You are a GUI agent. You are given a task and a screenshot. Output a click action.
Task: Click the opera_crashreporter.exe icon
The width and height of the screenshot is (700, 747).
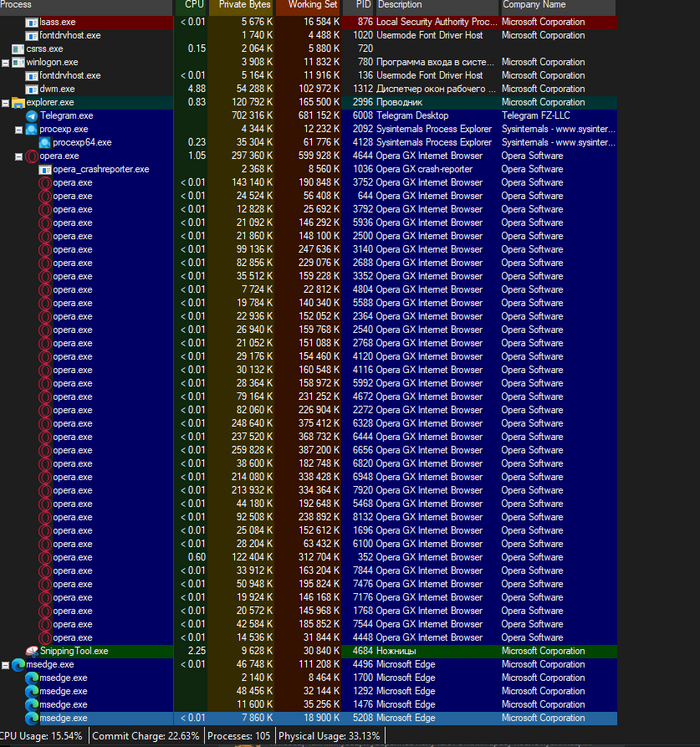coord(45,170)
